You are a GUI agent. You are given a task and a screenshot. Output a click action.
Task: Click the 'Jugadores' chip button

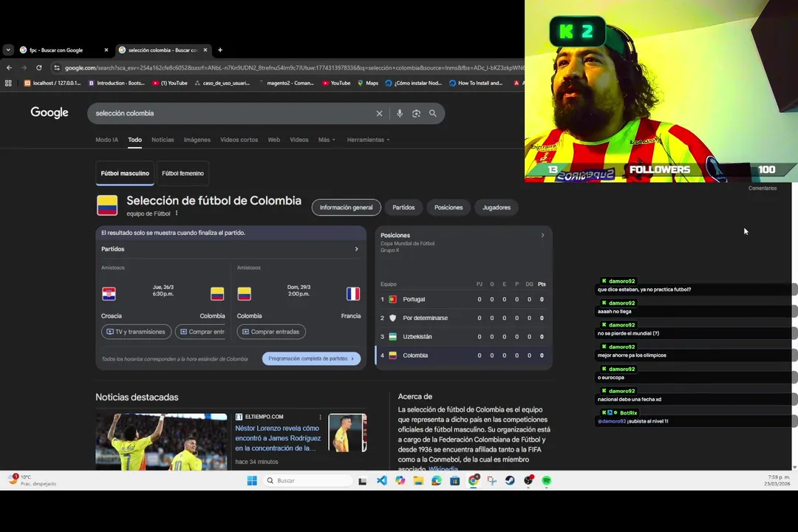click(497, 207)
